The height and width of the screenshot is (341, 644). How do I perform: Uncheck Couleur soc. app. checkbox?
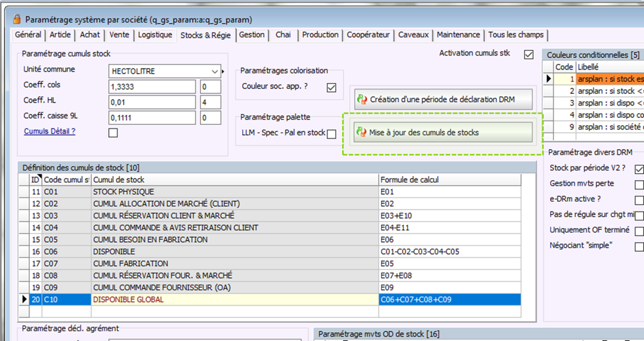coord(331,87)
